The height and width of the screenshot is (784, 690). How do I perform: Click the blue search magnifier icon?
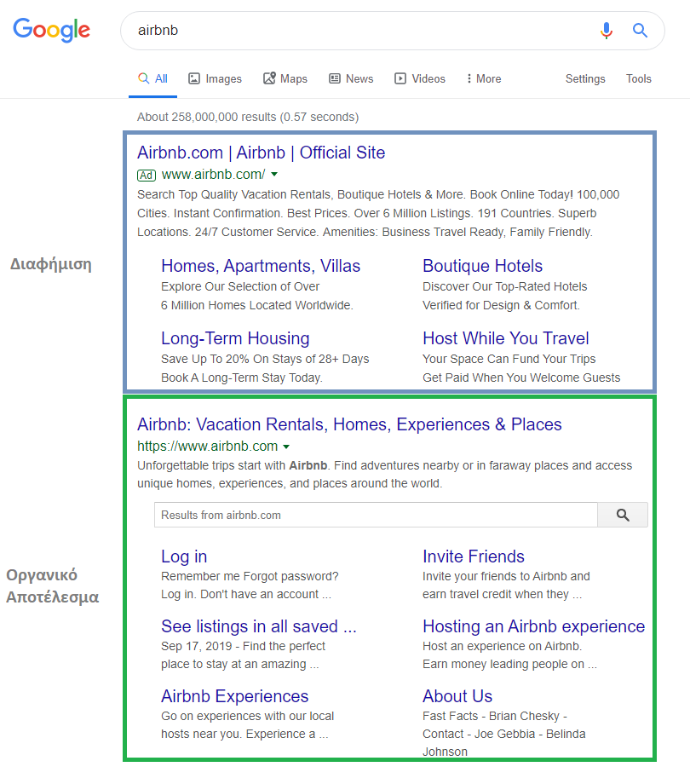point(640,31)
